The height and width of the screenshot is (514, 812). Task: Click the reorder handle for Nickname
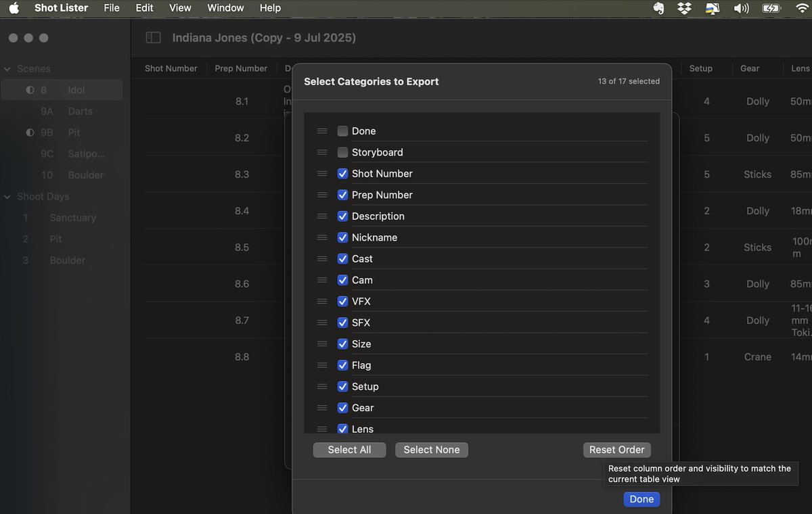(x=322, y=237)
